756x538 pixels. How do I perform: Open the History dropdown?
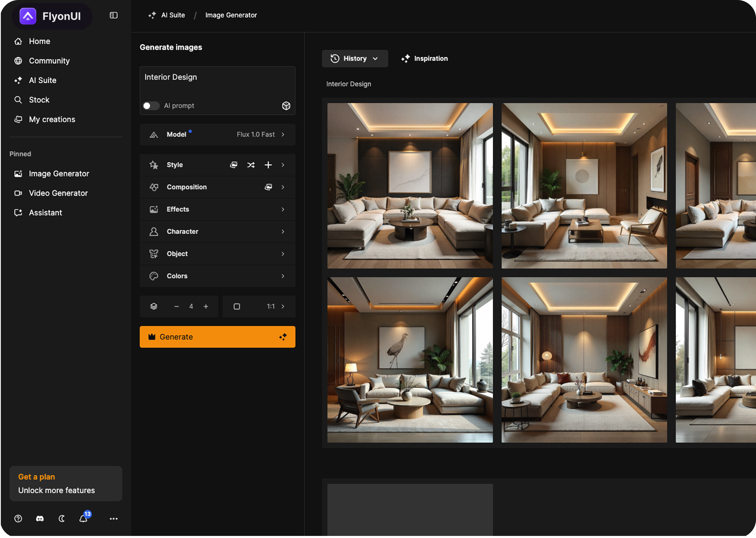click(355, 59)
